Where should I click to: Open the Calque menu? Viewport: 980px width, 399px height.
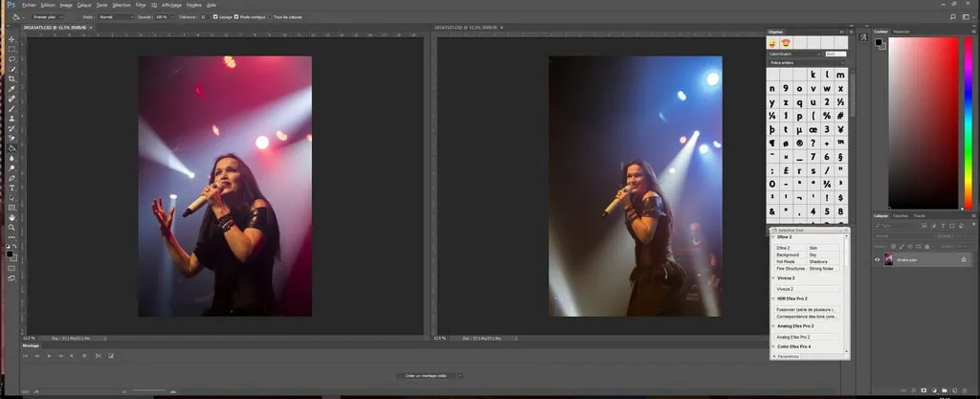84,5
